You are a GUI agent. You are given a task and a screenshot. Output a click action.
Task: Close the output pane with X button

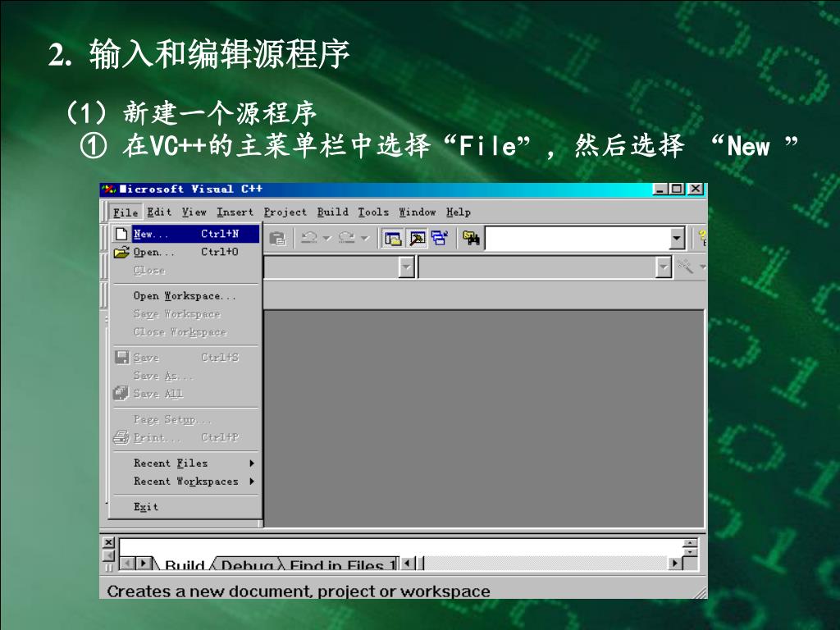(108, 543)
